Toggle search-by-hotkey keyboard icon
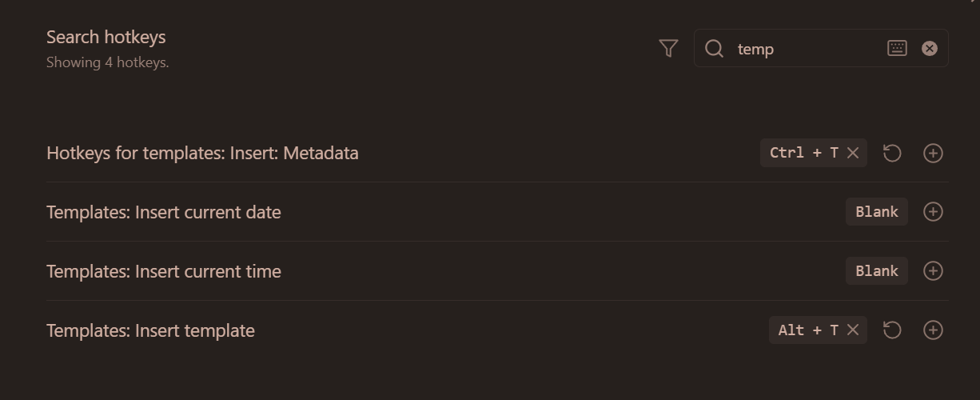 897,49
